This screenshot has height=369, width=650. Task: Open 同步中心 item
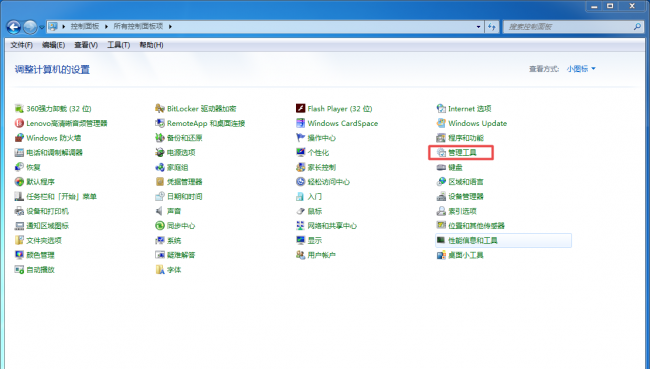tap(175, 226)
